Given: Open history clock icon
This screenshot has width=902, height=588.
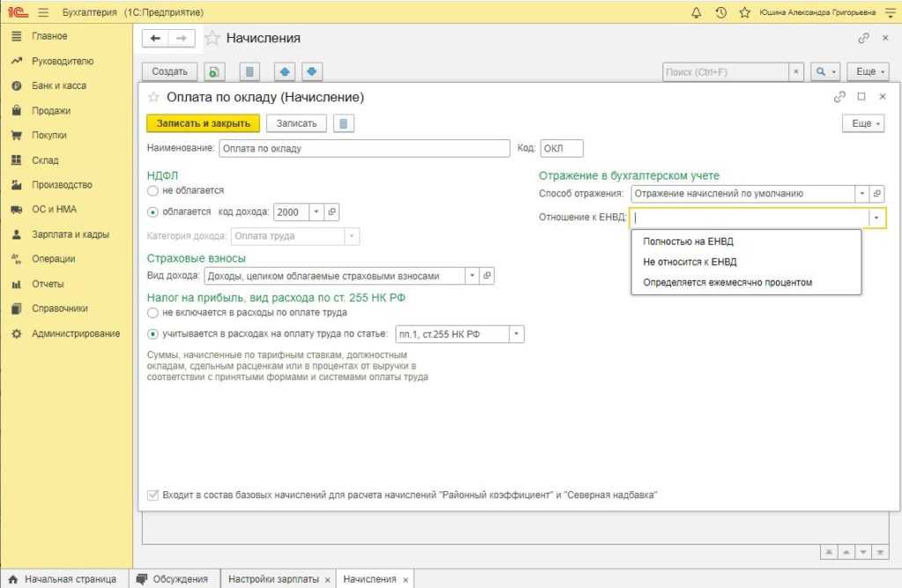Looking at the screenshot, I should pyautogui.click(x=721, y=12).
